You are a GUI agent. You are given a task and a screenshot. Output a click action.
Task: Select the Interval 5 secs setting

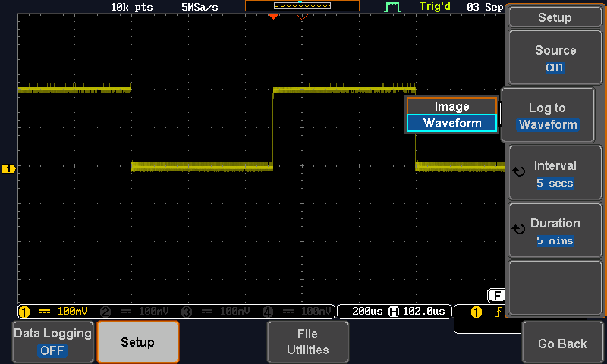(x=555, y=174)
